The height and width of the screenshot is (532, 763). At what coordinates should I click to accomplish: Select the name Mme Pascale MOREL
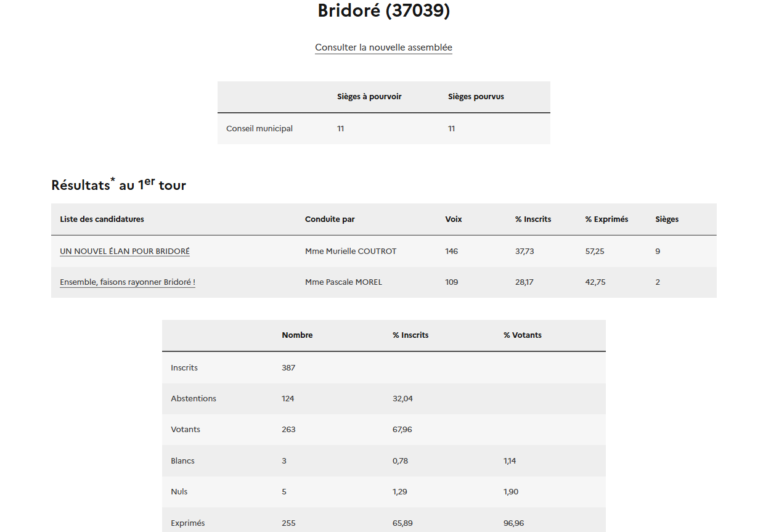(x=343, y=282)
